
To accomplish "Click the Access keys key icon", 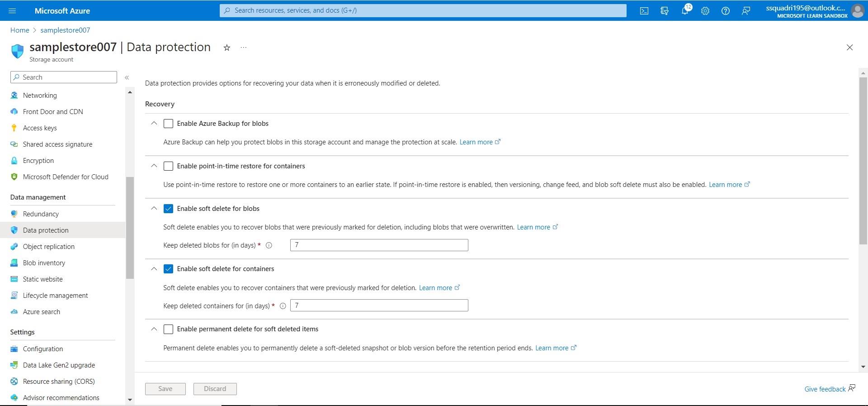I will 14,128.
